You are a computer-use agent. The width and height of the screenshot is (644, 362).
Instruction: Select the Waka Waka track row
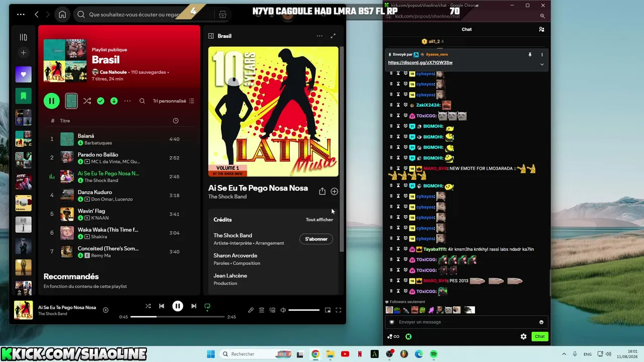119,233
